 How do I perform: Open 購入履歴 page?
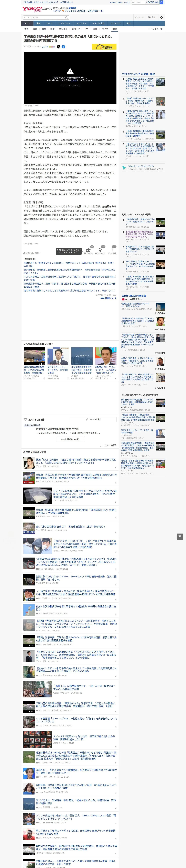[152, 18]
